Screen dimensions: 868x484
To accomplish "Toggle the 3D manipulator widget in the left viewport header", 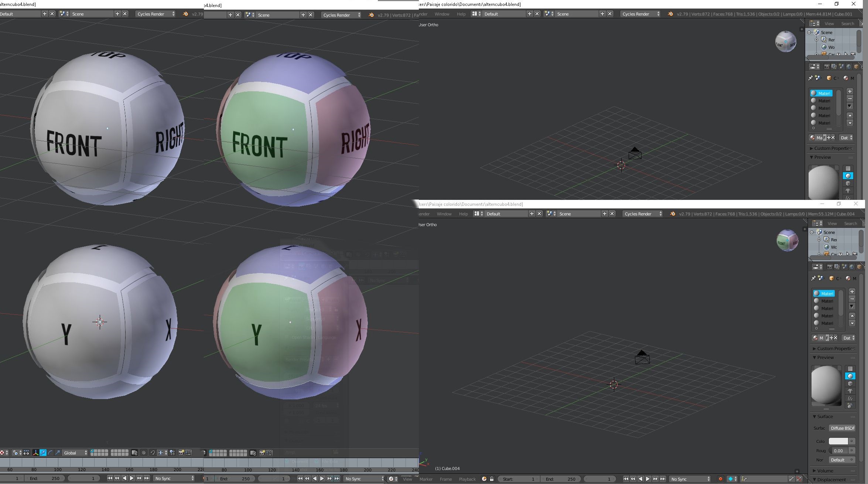I will tap(36, 453).
